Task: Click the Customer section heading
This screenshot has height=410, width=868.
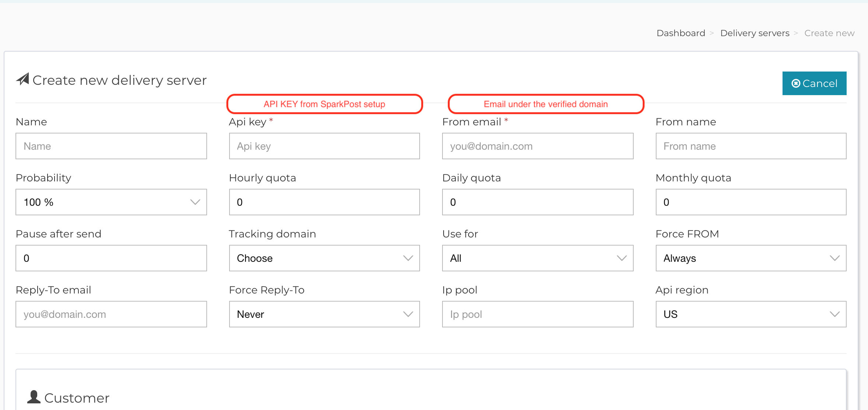Action: [77, 398]
